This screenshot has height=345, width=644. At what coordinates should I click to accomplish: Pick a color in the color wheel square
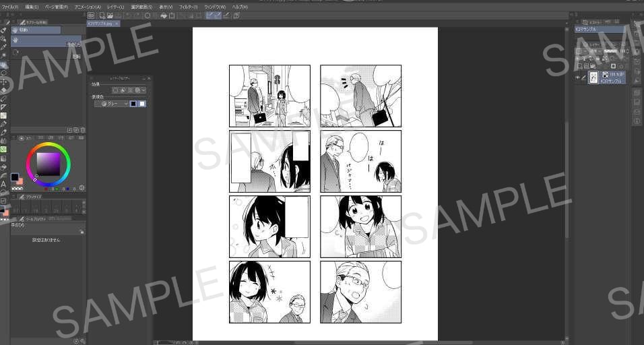click(49, 164)
